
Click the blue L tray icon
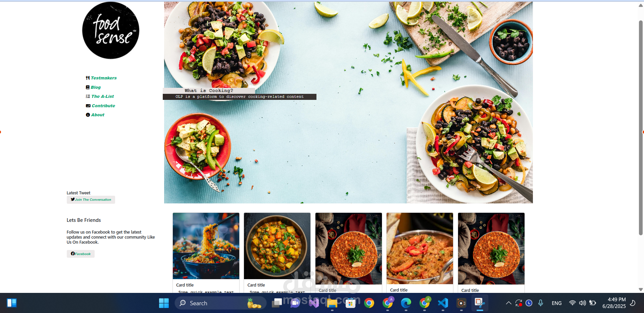[529, 303]
